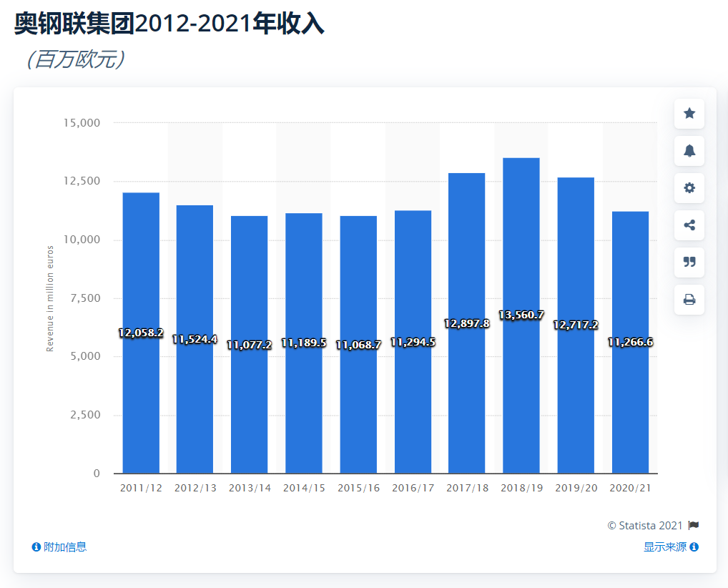The image size is (728, 588).
Task: Open the 附加信息 link
Action: [x=65, y=547]
